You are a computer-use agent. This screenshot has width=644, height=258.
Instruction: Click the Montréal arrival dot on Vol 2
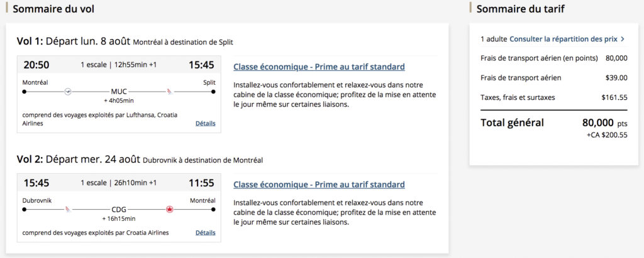click(x=213, y=210)
